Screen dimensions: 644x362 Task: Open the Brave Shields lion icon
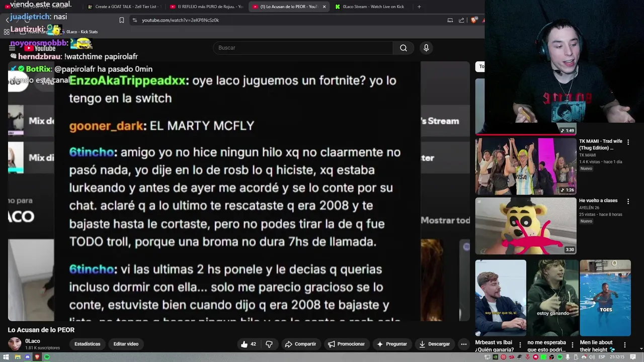(473, 20)
